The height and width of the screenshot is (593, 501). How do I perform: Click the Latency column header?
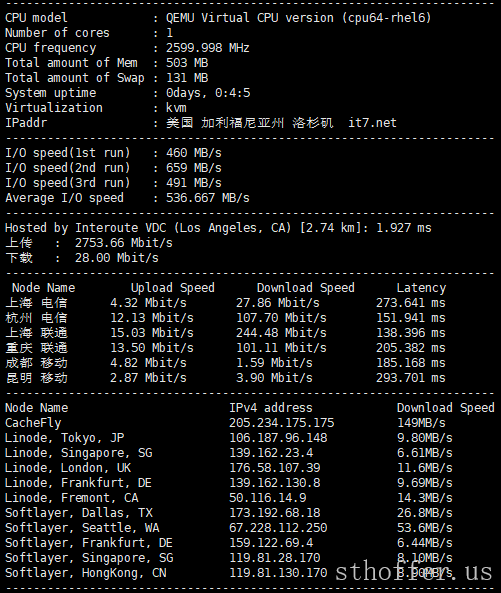[421, 288]
